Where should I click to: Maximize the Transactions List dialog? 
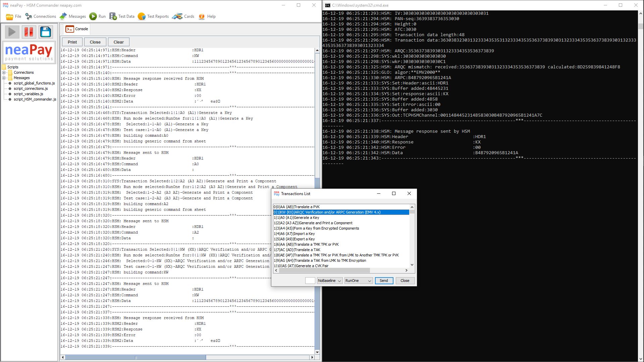[x=394, y=193]
